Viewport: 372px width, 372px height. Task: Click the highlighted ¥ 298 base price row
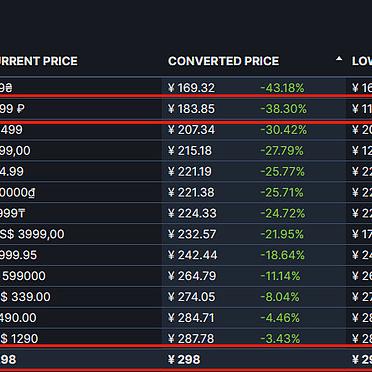click(186, 359)
